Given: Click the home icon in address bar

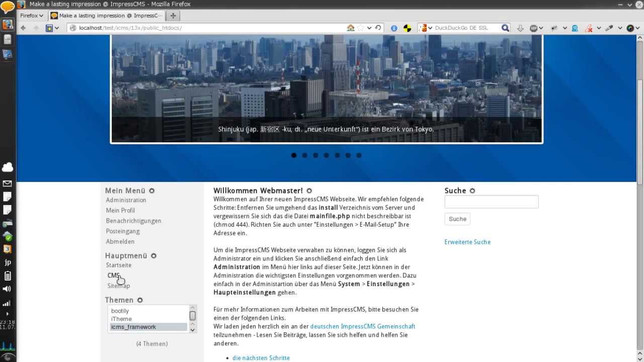Looking at the screenshot, I should [x=351, y=28].
